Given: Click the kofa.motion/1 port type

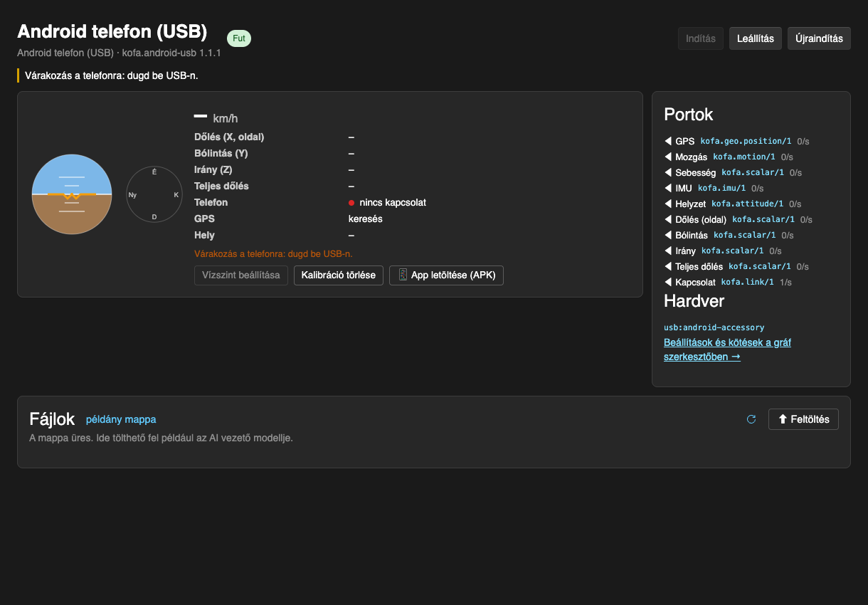Looking at the screenshot, I should [x=744, y=157].
